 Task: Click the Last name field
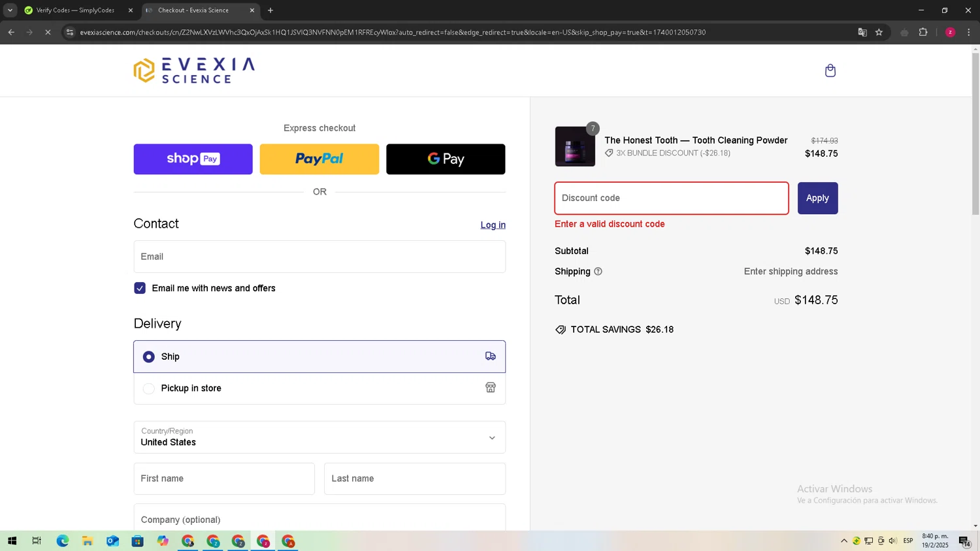(415, 479)
